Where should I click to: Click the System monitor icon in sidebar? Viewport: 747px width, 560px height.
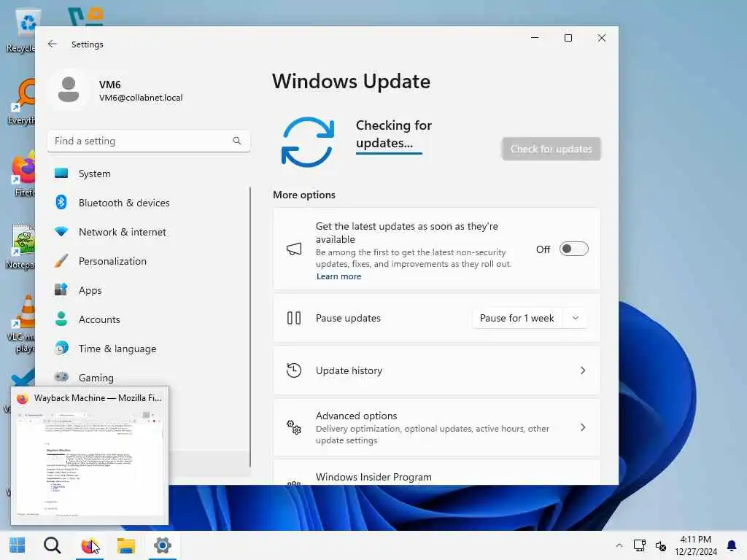point(61,174)
